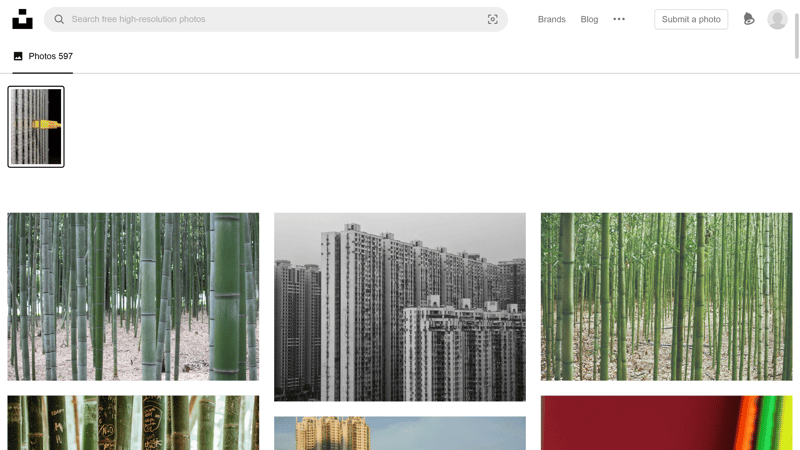Image resolution: width=800 pixels, height=450 pixels.
Task: Open the grey apartment towers photo
Action: [399, 307]
